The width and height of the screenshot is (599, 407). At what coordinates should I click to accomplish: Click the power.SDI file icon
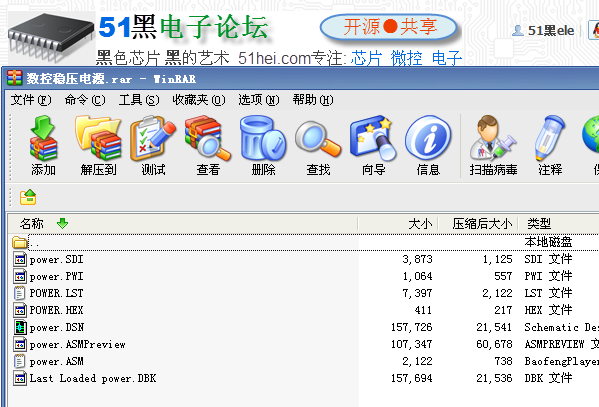[20, 259]
